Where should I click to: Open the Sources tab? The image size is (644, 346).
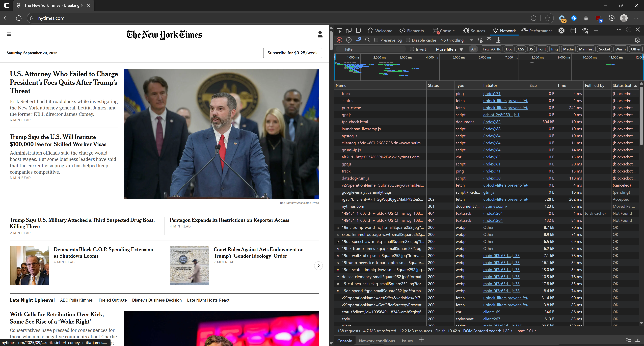click(x=474, y=31)
